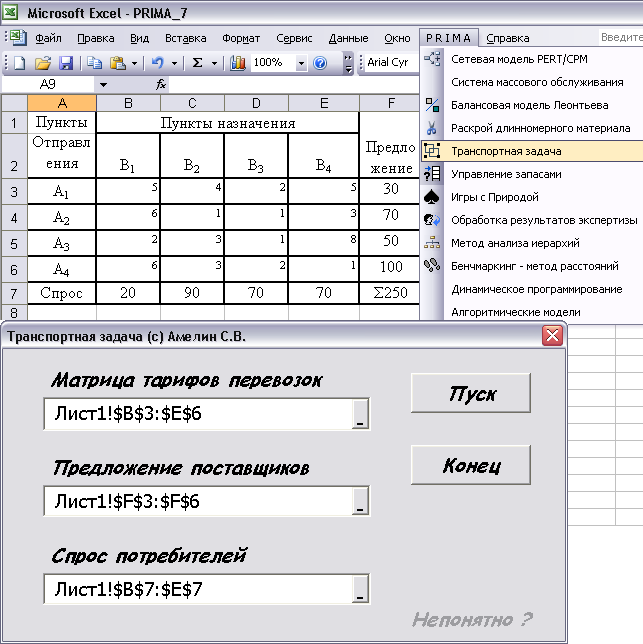Screen dimensions: 643x644
Task: Open the Правка menu
Action: click(96, 38)
